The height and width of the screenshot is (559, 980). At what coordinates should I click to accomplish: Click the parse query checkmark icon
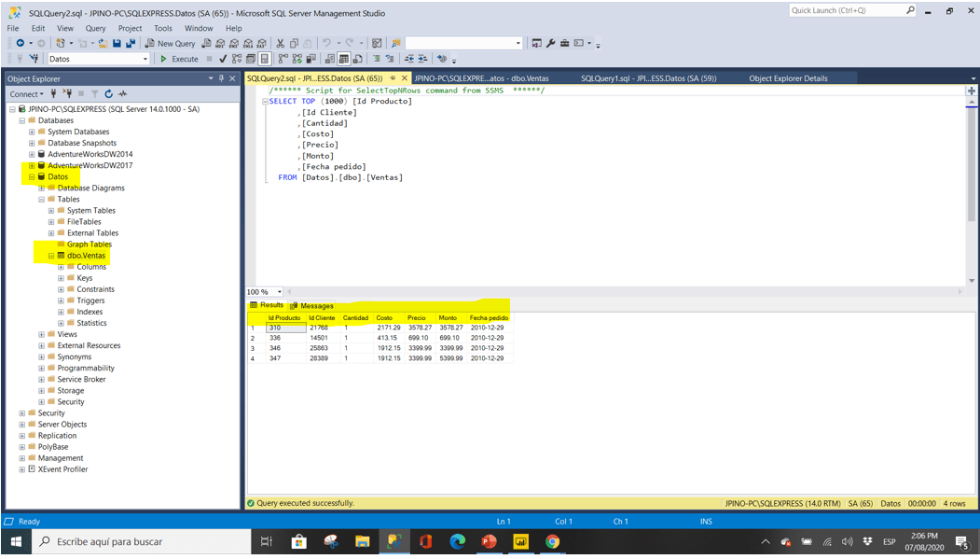click(x=221, y=59)
